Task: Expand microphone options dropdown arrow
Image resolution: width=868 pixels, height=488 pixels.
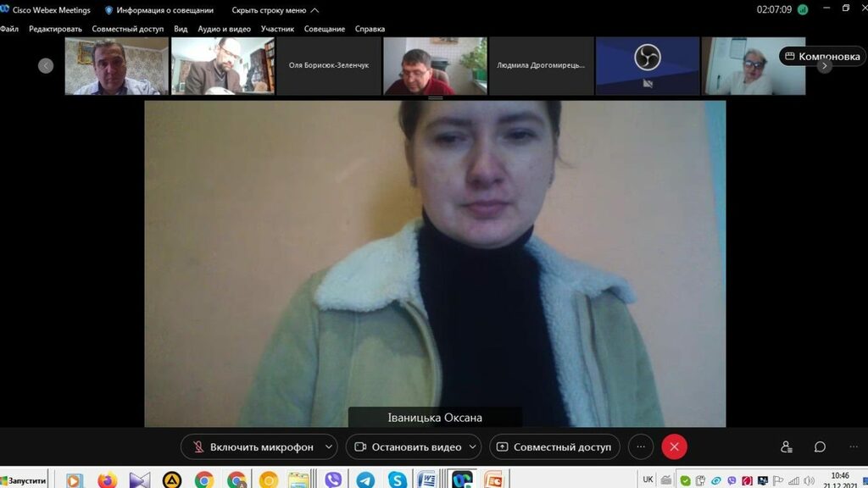Action: (329, 446)
